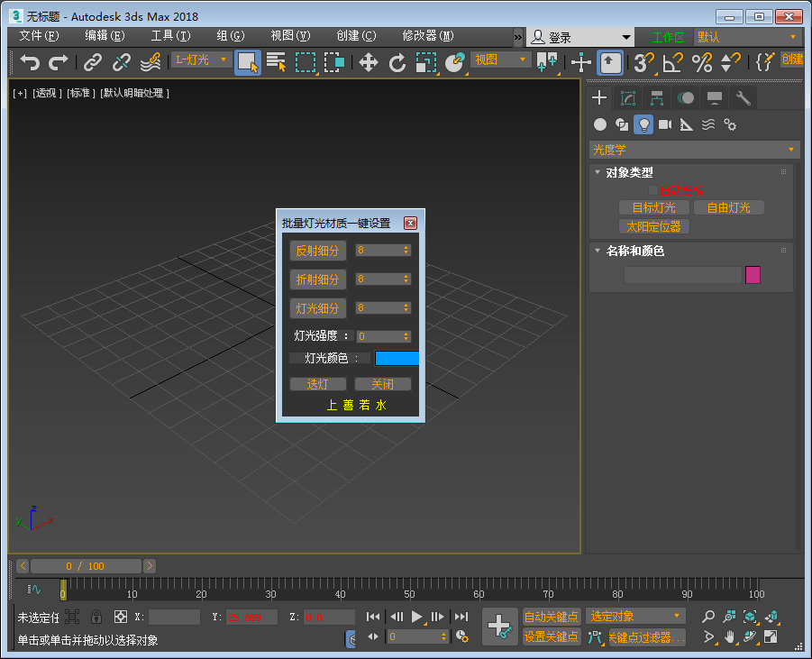This screenshot has width=812, height=659.
Task: Open the 光度学 lights dropdown
Action: tap(694, 150)
